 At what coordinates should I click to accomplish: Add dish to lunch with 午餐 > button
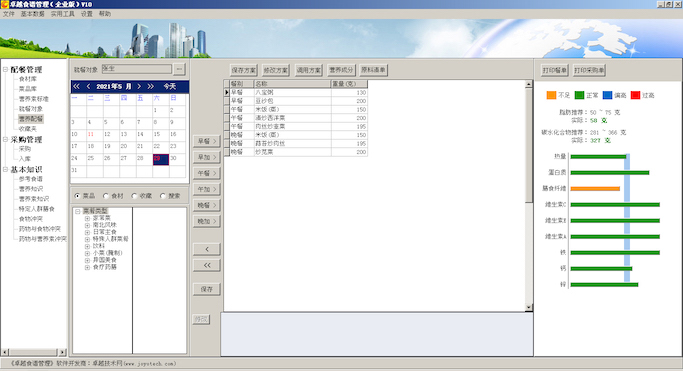point(207,173)
